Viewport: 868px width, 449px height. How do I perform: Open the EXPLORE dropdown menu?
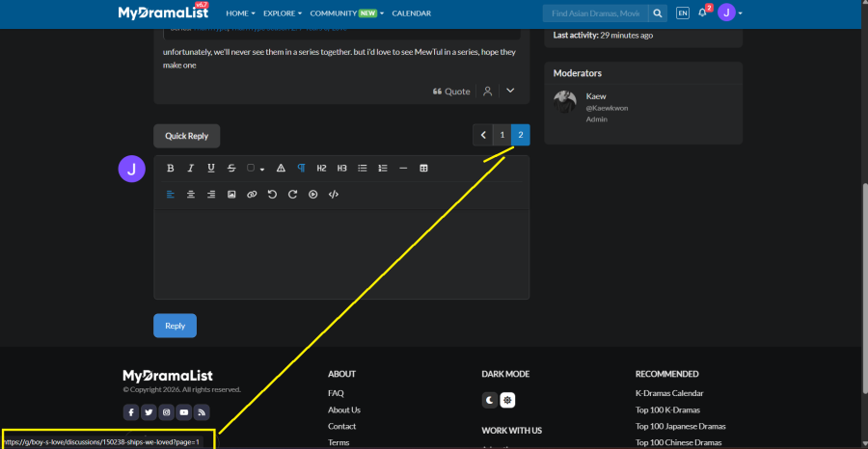click(283, 13)
